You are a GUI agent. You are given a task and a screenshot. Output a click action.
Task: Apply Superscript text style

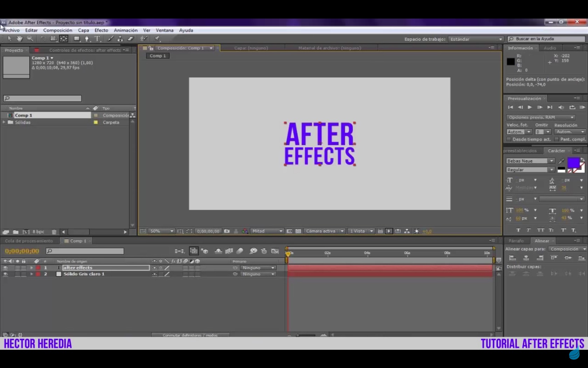coord(563,230)
